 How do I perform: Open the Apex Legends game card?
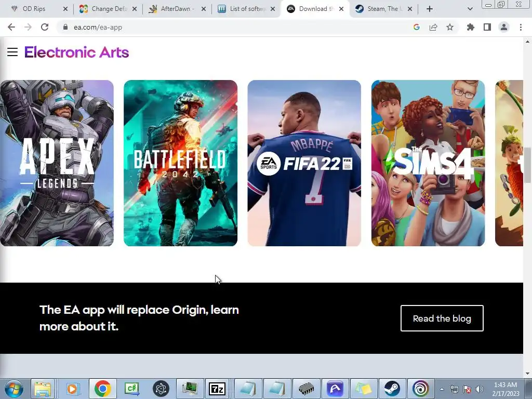pos(57,163)
